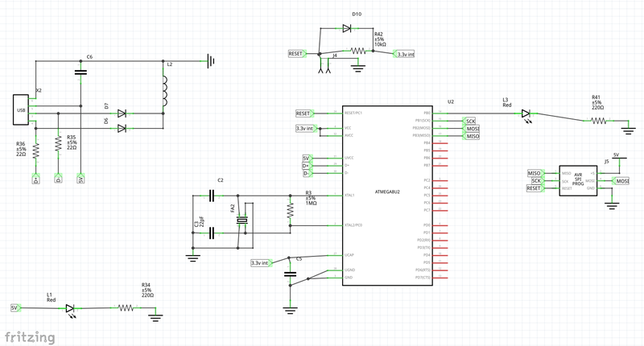Click the D7 diode near the inductor

[x=122, y=113]
